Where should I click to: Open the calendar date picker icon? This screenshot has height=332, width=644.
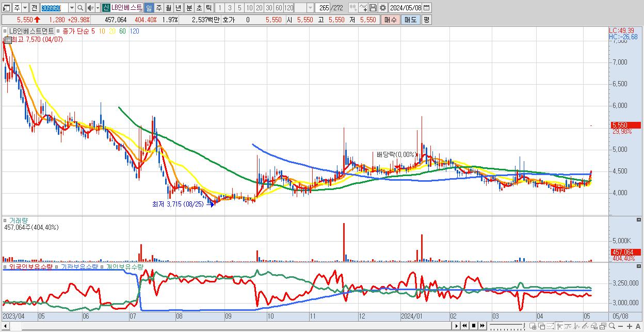coord(426,8)
